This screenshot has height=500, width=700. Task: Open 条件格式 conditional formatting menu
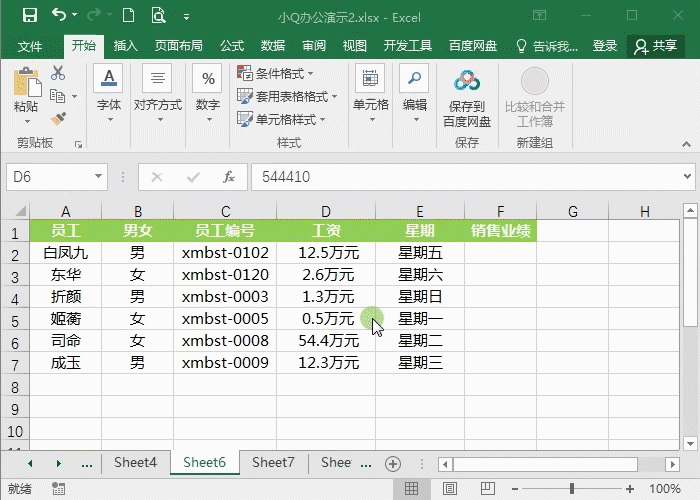(x=275, y=73)
